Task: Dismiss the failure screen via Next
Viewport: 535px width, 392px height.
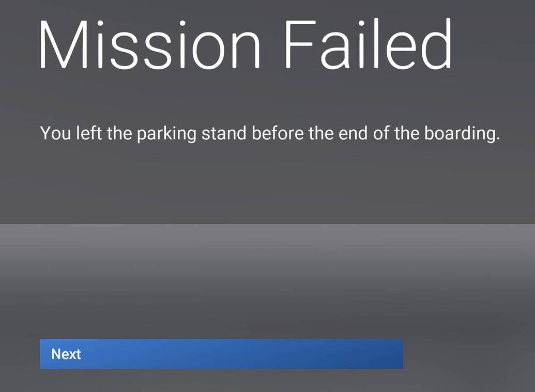Action: tap(221, 354)
